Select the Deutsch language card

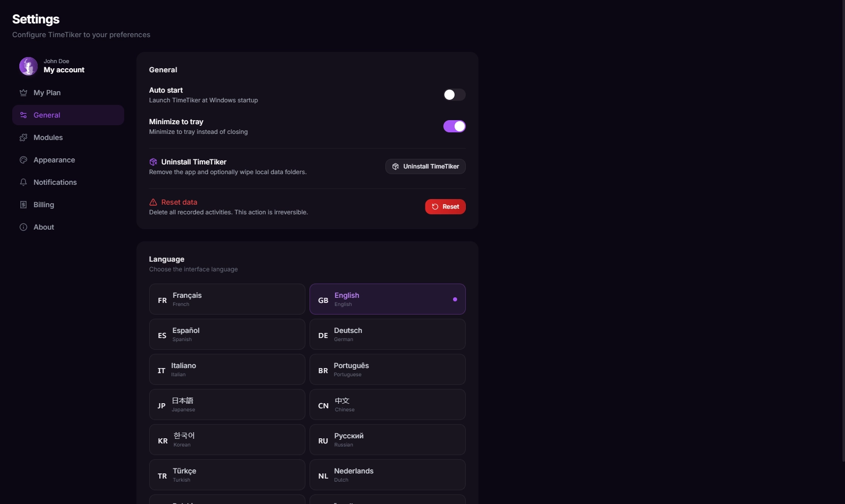[387, 334]
